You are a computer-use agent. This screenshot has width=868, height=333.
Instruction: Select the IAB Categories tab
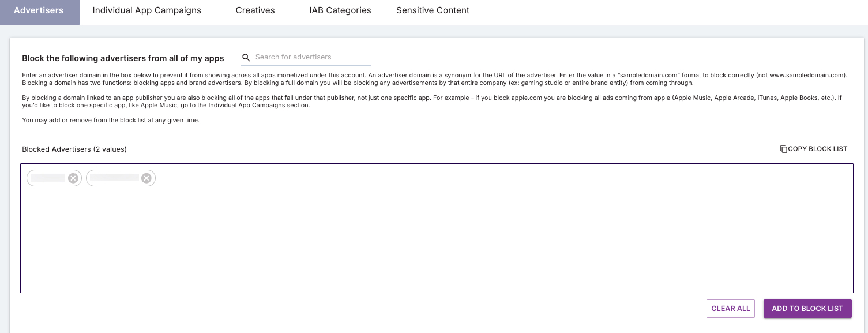point(340,10)
